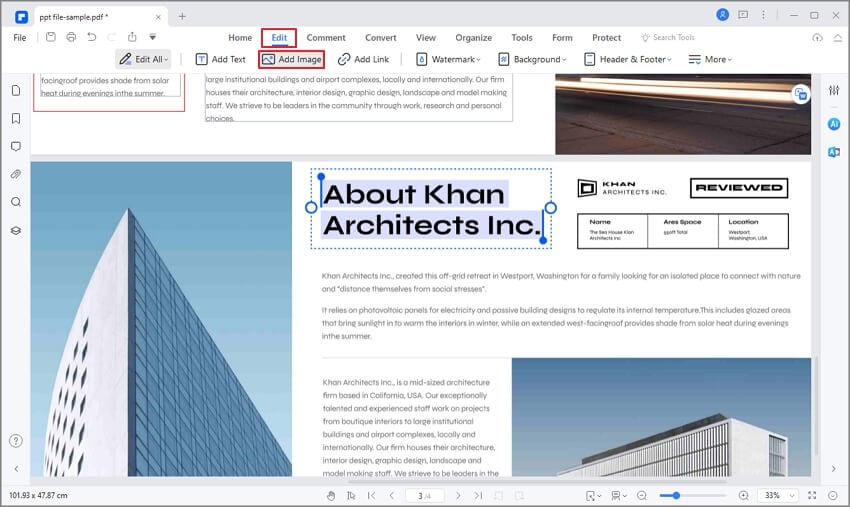Open the messages icon in title bar
This screenshot has height=507, width=850.
click(743, 15)
